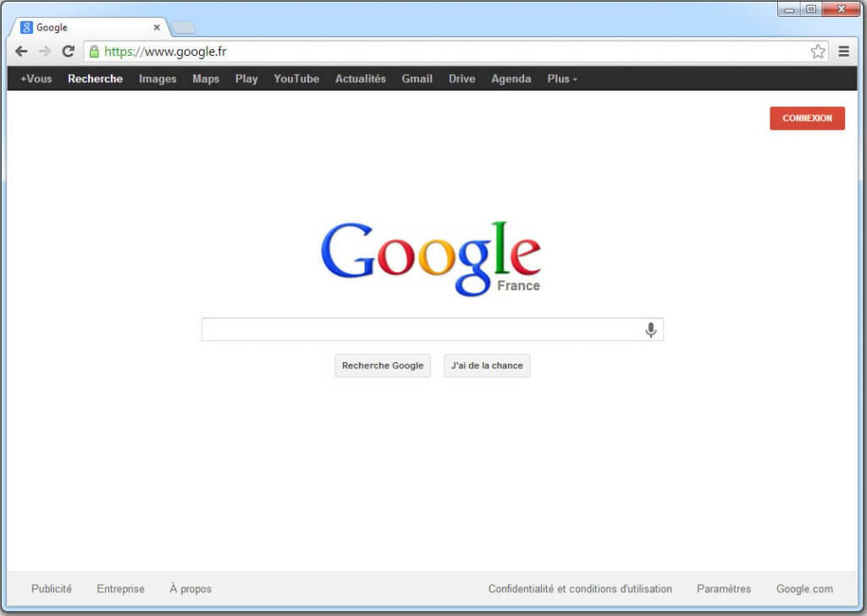This screenshot has width=867, height=616.
Task: Click the red CONNEXION button
Action: [x=807, y=118]
